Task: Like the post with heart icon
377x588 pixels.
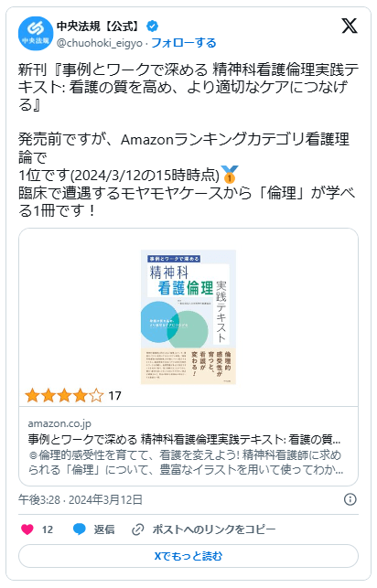Action: (x=27, y=529)
